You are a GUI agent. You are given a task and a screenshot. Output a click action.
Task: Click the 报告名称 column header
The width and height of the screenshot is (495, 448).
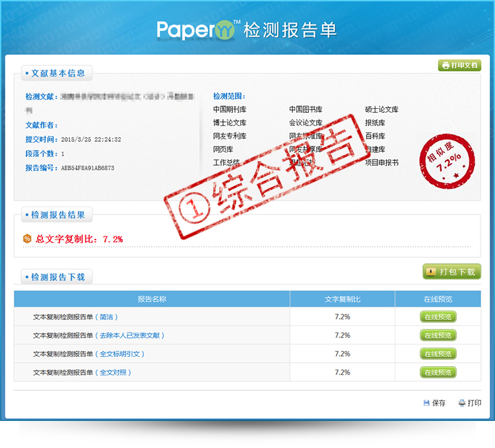[152, 299]
